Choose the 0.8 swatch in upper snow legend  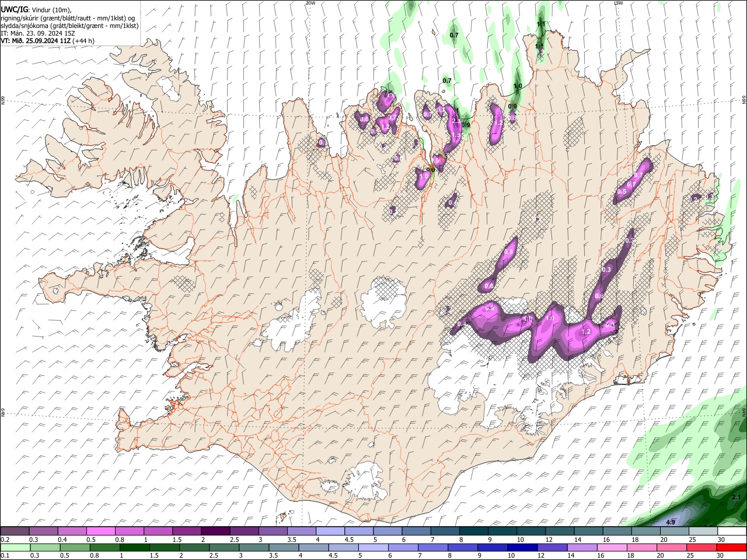[130, 531]
